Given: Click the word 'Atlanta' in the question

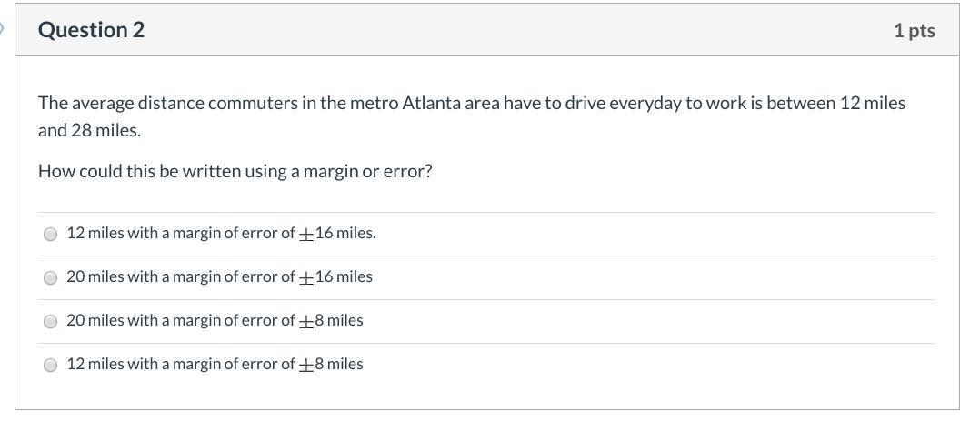Looking at the screenshot, I should point(432,103).
